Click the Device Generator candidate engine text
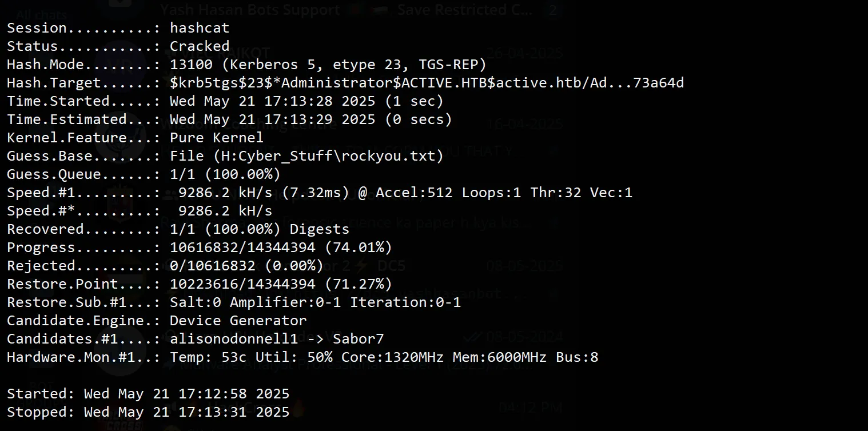Screen dimensions: 868x431 coord(238,321)
